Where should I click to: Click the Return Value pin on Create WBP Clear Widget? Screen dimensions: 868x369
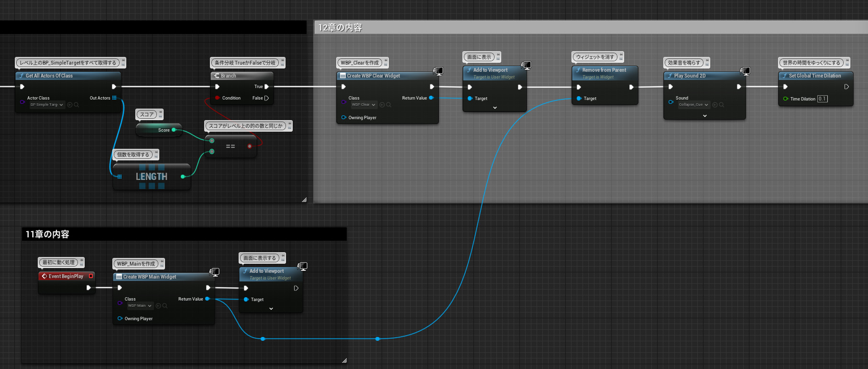click(431, 98)
